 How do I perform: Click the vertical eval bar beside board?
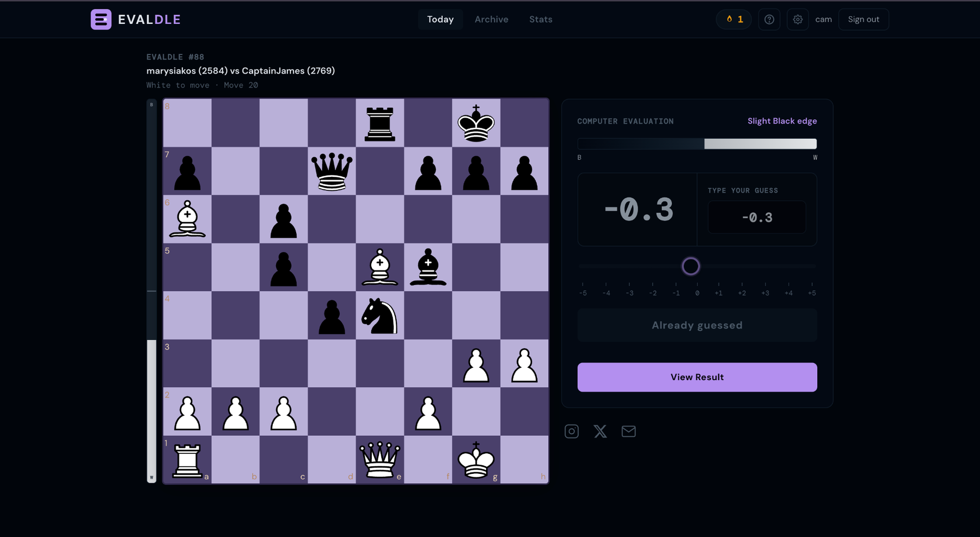(151, 291)
